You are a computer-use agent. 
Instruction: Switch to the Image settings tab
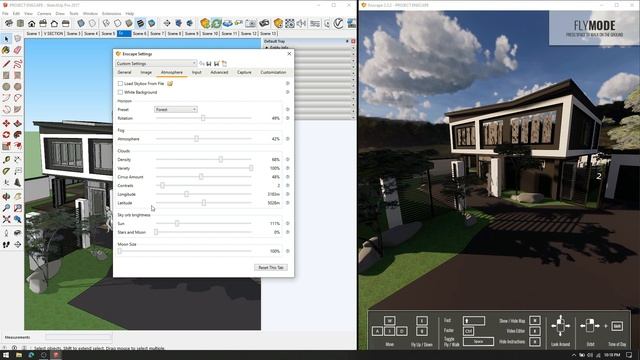click(x=146, y=72)
